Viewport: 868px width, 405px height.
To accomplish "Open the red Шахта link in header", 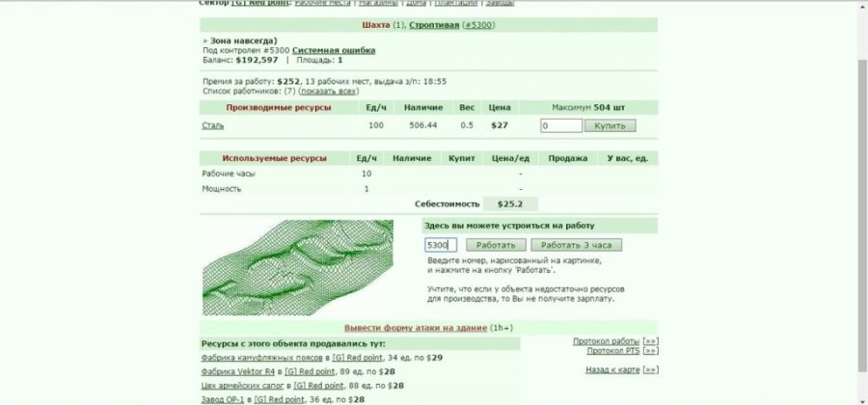I will [376, 25].
